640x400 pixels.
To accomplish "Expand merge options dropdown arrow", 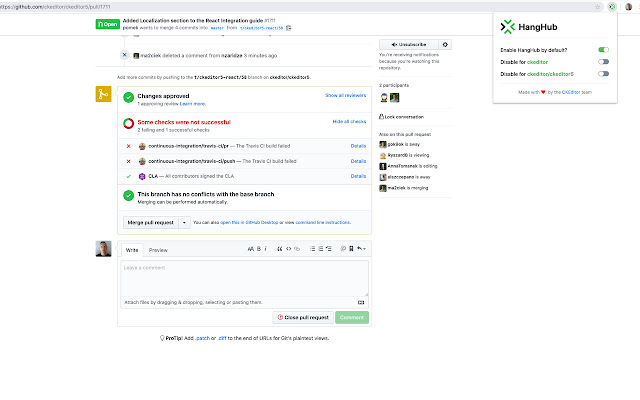I will (184, 222).
